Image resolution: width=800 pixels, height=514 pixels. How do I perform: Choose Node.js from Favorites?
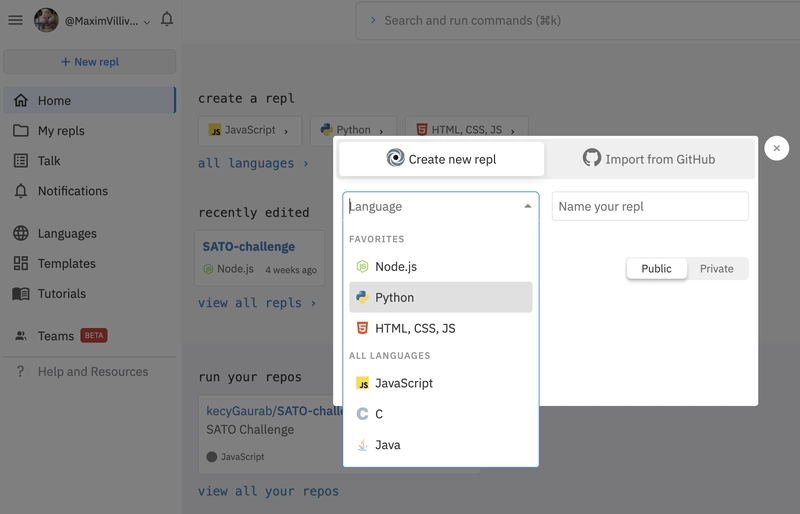(441, 266)
